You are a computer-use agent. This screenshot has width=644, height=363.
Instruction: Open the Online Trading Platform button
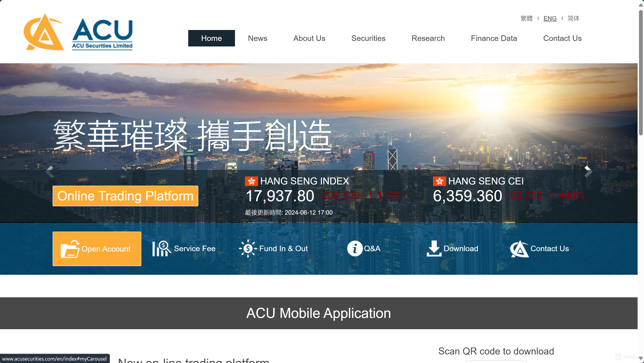(125, 196)
